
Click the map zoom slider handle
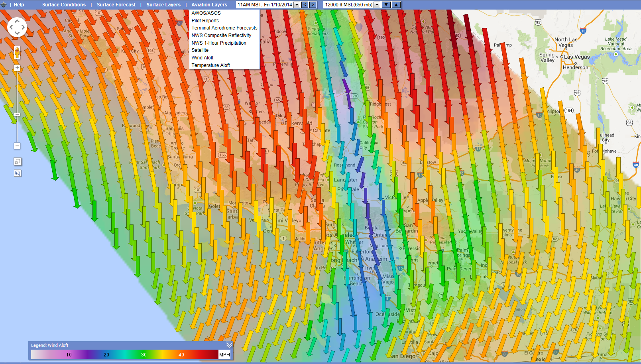pyautogui.click(x=17, y=115)
